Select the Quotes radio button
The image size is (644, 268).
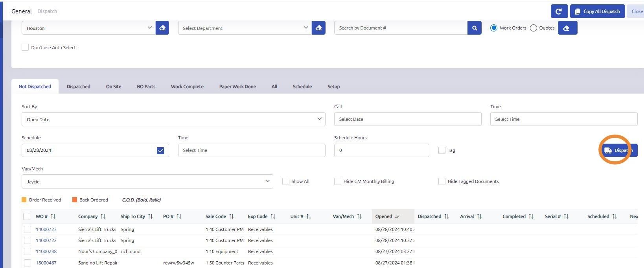point(534,28)
